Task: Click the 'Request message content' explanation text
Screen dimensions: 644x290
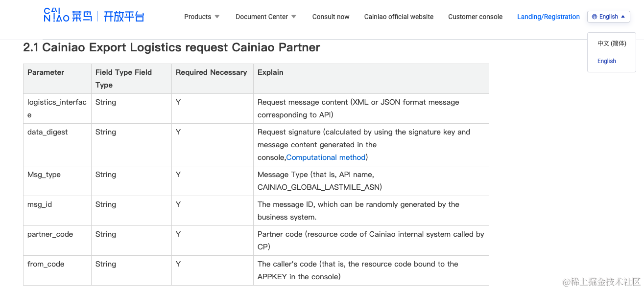Action: (358, 109)
